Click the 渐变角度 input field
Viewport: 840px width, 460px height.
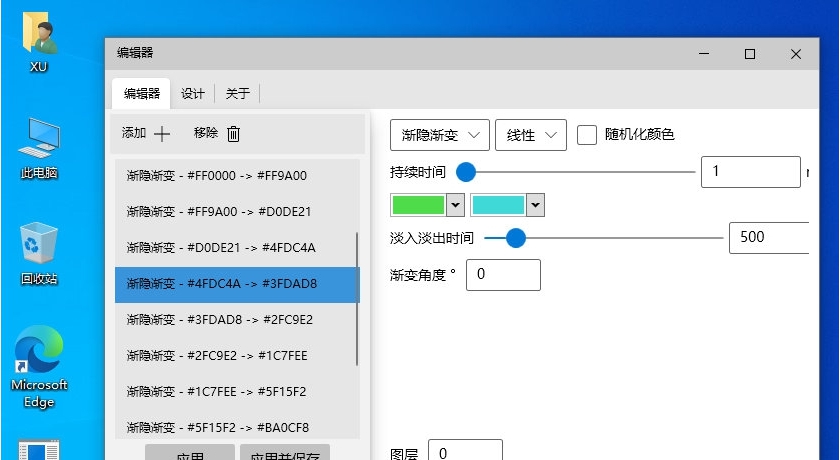pyautogui.click(x=503, y=275)
